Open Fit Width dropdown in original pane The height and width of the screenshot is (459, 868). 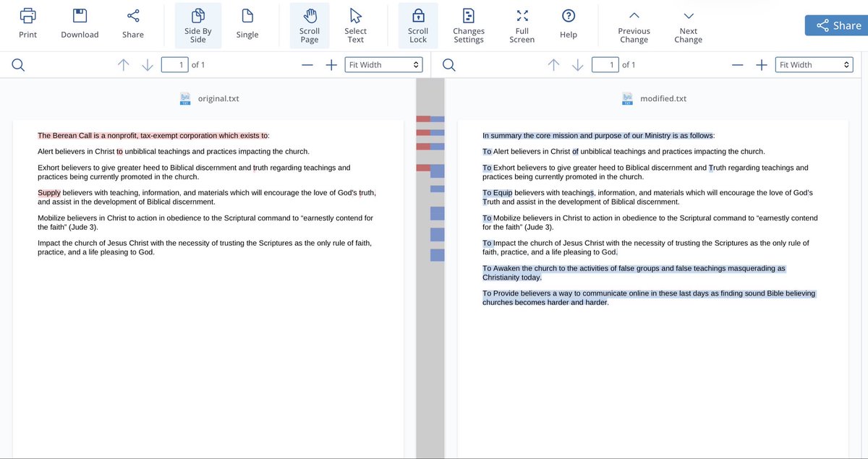(x=383, y=65)
